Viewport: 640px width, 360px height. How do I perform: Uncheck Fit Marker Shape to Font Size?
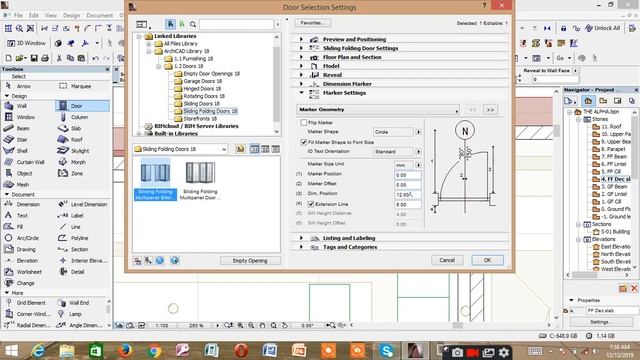click(304, 142)
